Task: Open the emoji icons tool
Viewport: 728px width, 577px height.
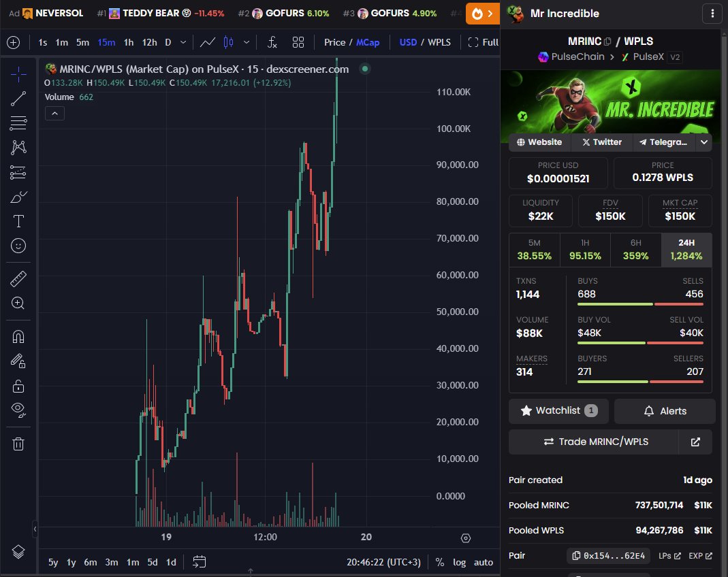Action: (18, 246)
